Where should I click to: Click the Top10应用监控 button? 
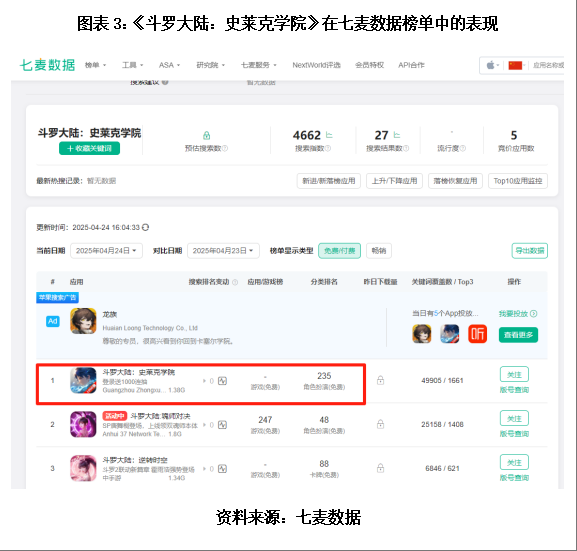[518, 181]
